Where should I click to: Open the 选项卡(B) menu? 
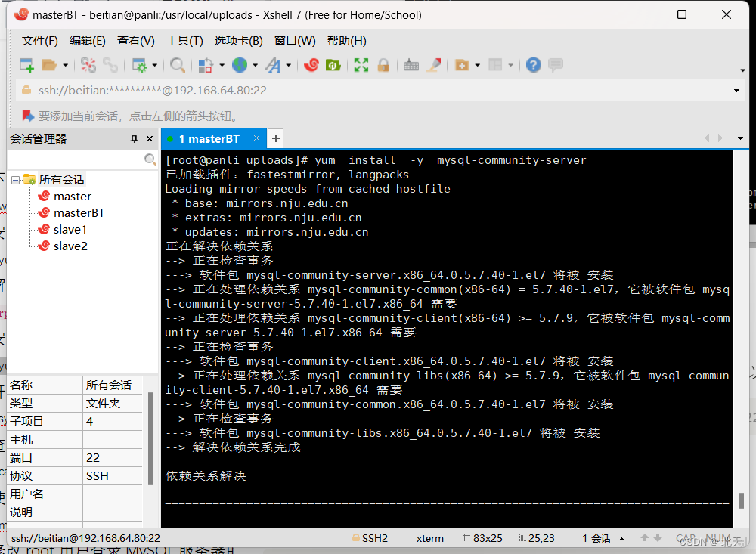238,41
